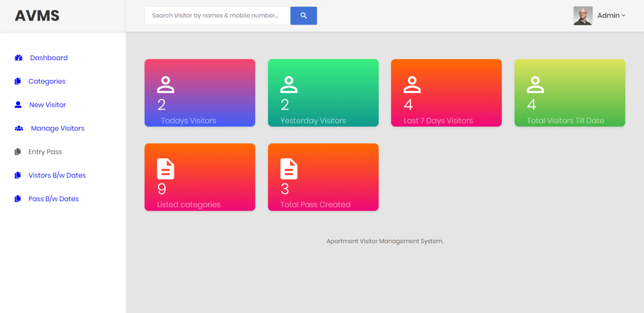Expand the Admin account dropdown
Screen dimensions: 644x313
pos(611,15)
